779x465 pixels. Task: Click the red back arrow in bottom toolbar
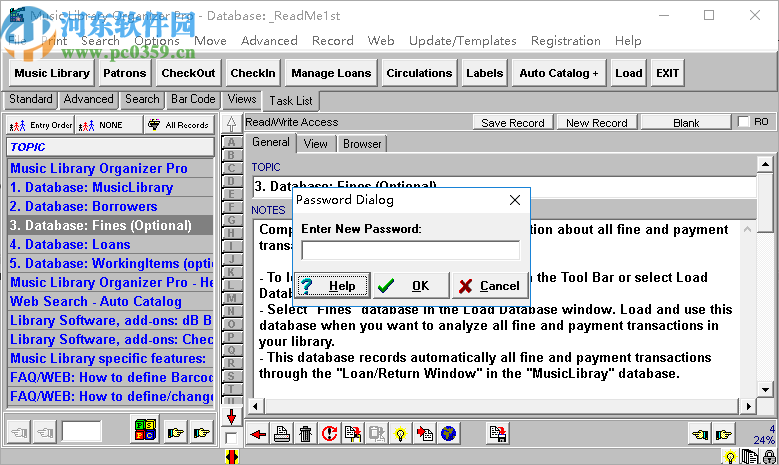pyautogui.click(x=258, y=434)
